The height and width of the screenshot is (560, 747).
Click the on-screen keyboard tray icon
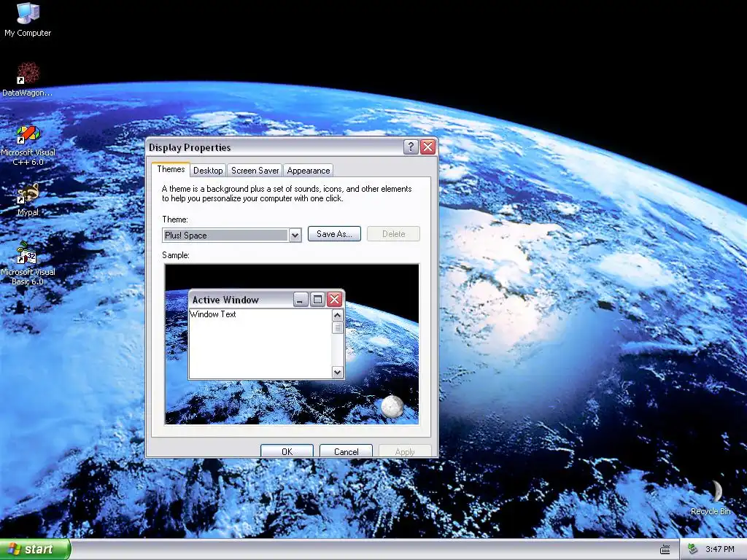click(x=665, y=550)
